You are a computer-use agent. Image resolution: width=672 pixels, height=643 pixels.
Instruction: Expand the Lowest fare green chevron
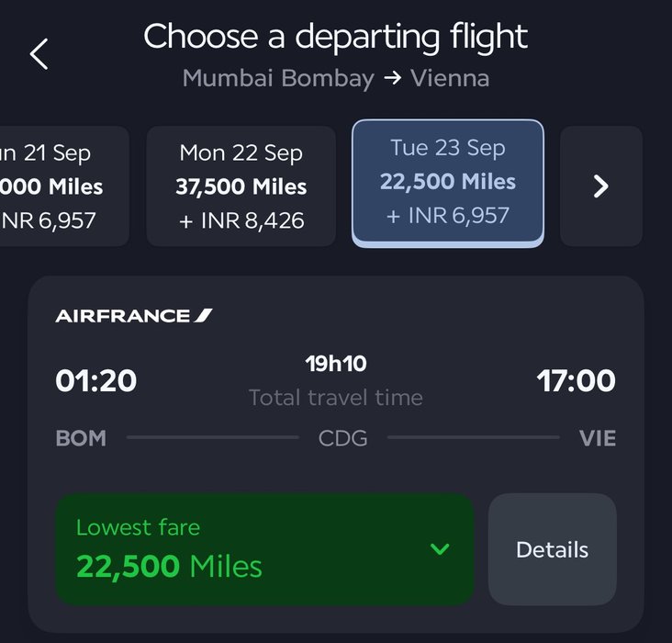440,549
